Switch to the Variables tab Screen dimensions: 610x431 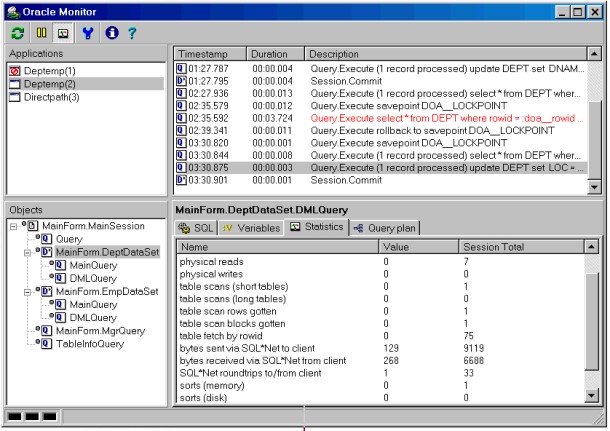pos(251,228)
